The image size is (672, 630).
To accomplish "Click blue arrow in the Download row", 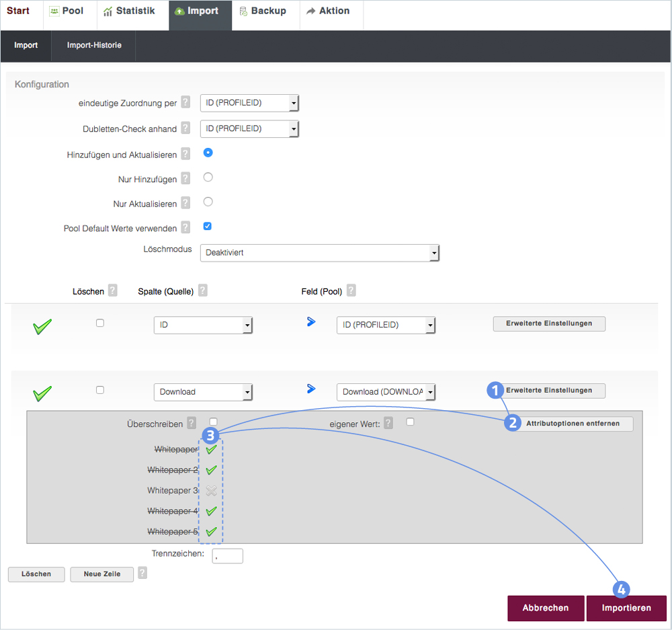I will (311, 389).
